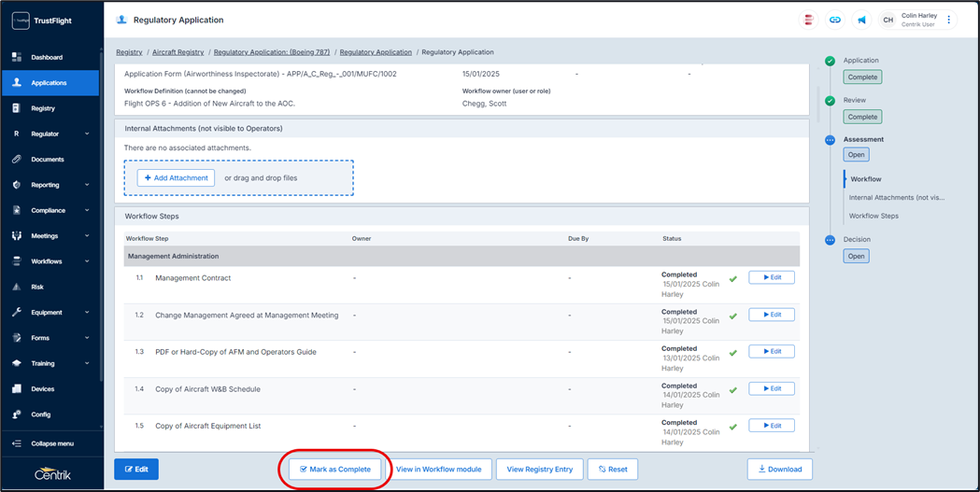Click the Aircraft Registry breadcrumb link
This screenshot has height=492, width=980.
(x=178, y=52)
